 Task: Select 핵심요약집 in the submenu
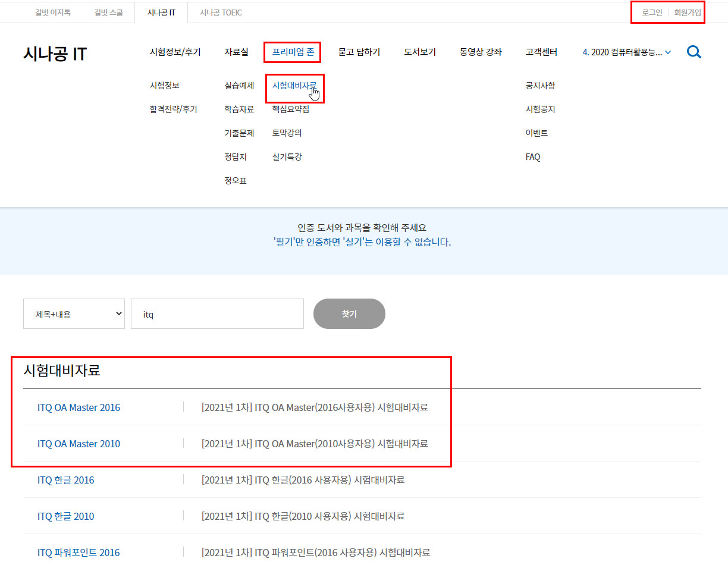coord(290,109)
